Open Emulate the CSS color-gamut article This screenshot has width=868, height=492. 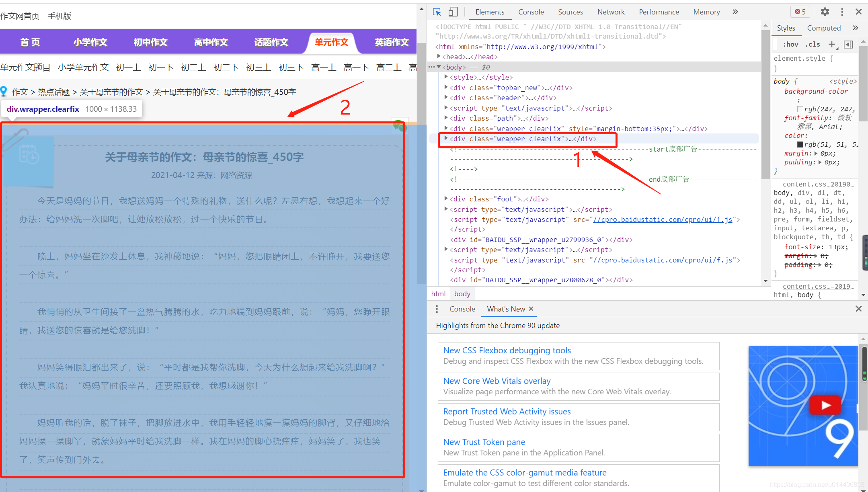click(x=525, y=472)
